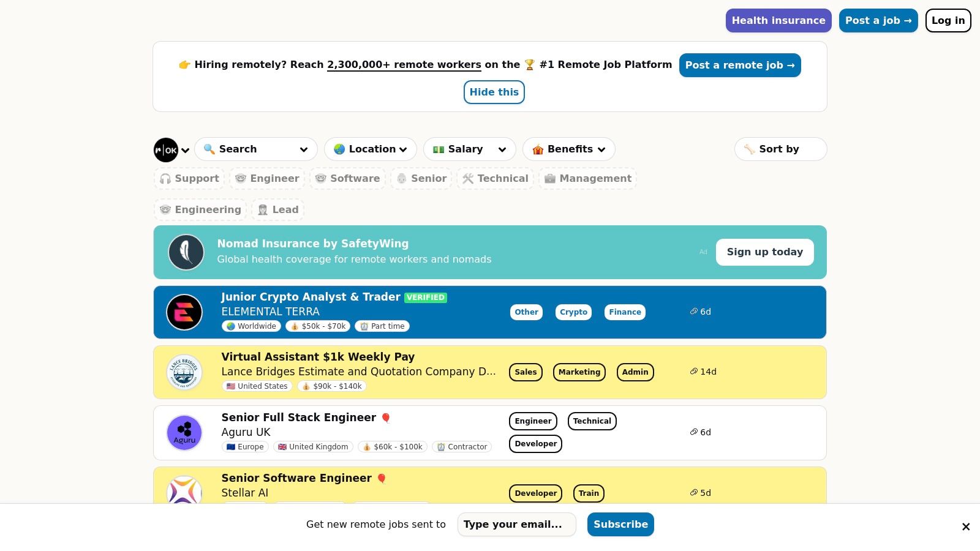Image resolution: width=980 pixels, height=551 pixels.
Task: Toggle the Management tag filter
Action: [x=588, y=179]
